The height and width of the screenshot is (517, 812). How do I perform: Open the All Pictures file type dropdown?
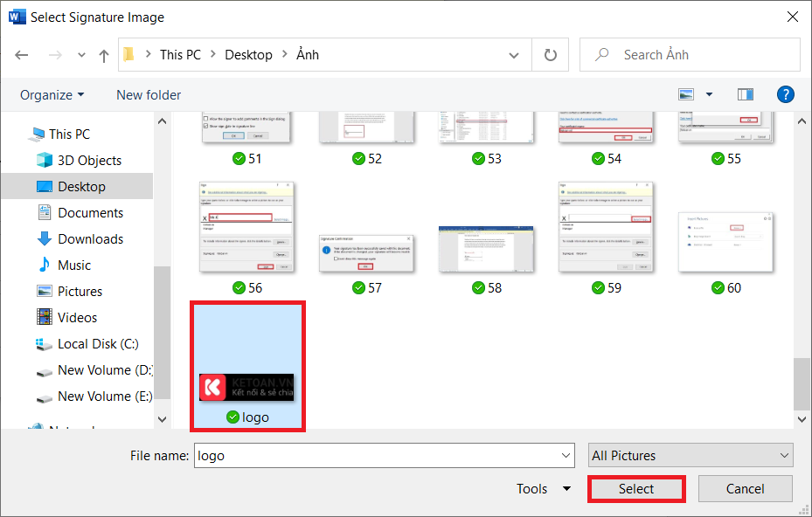691,455
